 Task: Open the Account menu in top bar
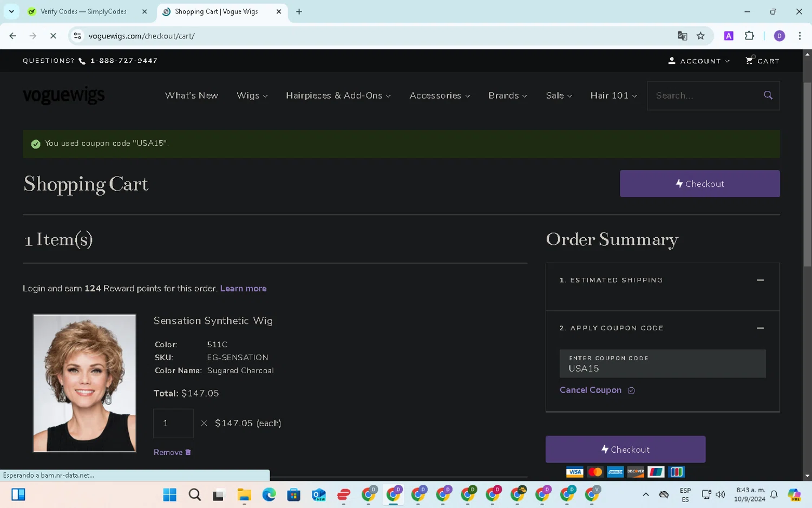(x=699, y=61)
